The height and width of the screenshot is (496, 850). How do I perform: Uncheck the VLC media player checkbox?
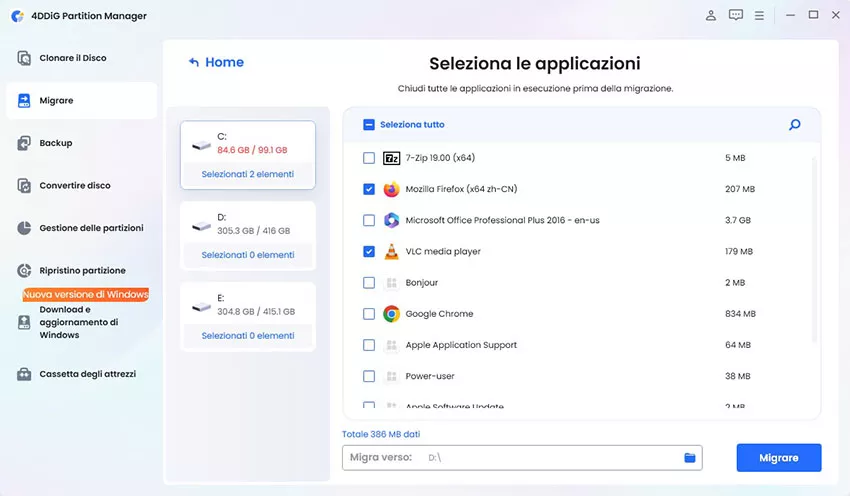369,252
